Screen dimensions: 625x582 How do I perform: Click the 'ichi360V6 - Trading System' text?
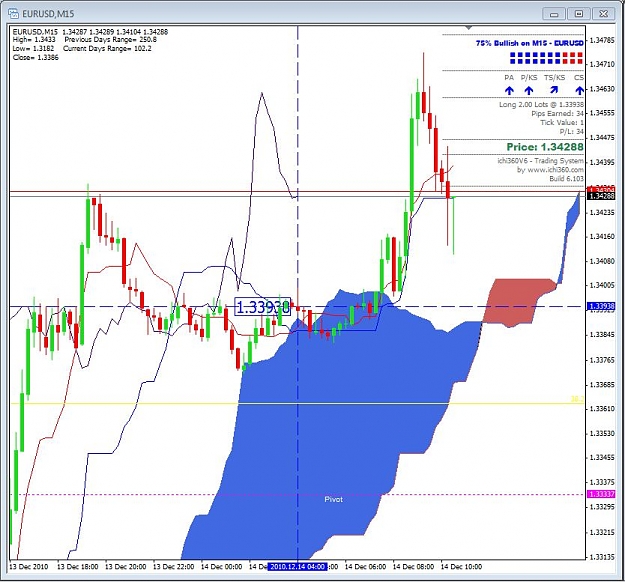click(540, 161)
